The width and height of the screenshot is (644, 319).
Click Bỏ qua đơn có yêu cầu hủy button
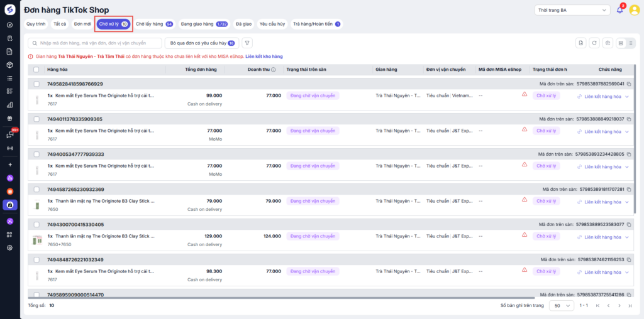[201, 43]
